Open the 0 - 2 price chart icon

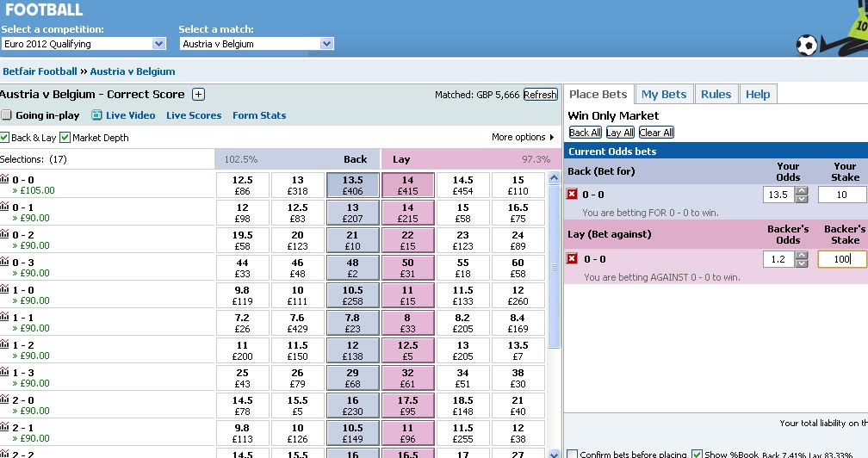click(x=4, y=233)
